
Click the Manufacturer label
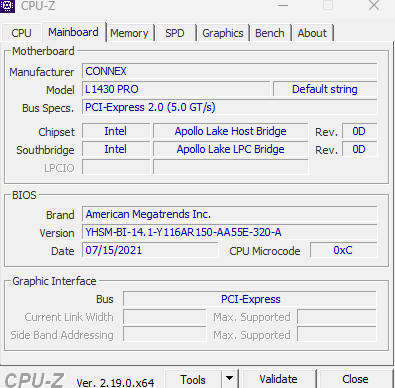[42, 72]
